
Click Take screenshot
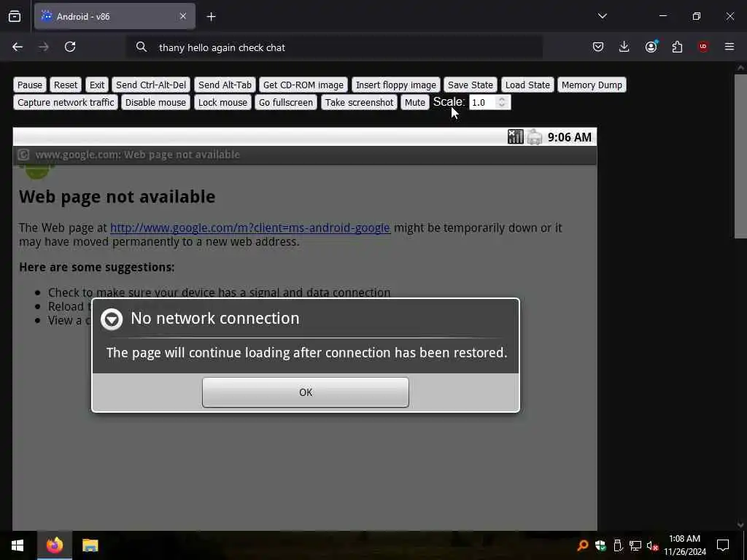[x=359, y=102]
